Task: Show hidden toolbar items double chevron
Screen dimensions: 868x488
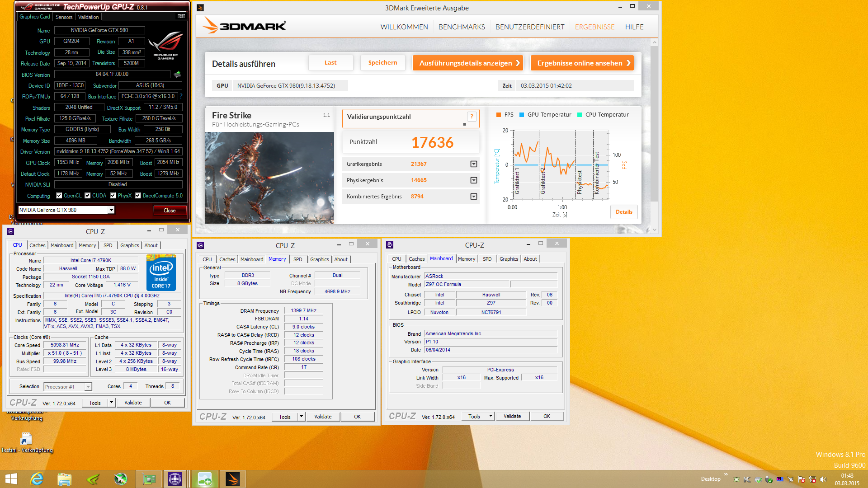Action: point(726,474)
